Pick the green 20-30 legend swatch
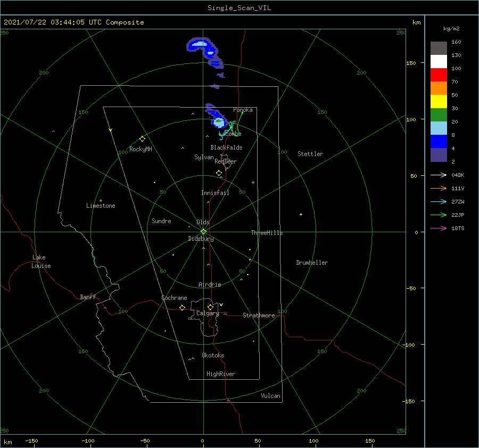 pyautogui.click(x=439, y=115)
